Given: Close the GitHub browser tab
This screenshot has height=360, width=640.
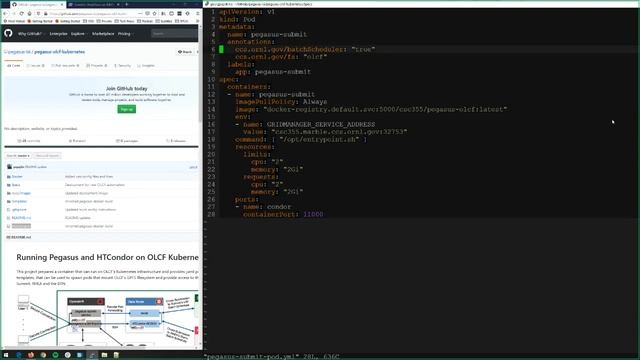Looking at the screenshot, I should point(62,4).
